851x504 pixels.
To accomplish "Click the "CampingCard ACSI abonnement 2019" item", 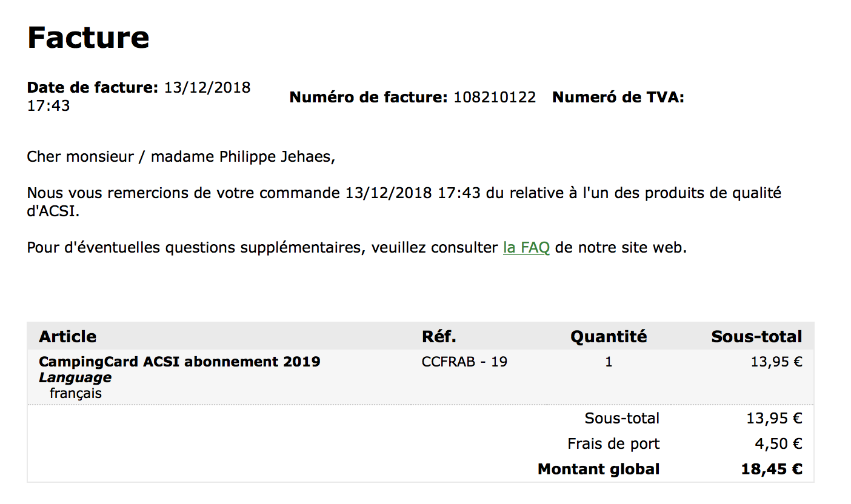I will tap(179, 362).
